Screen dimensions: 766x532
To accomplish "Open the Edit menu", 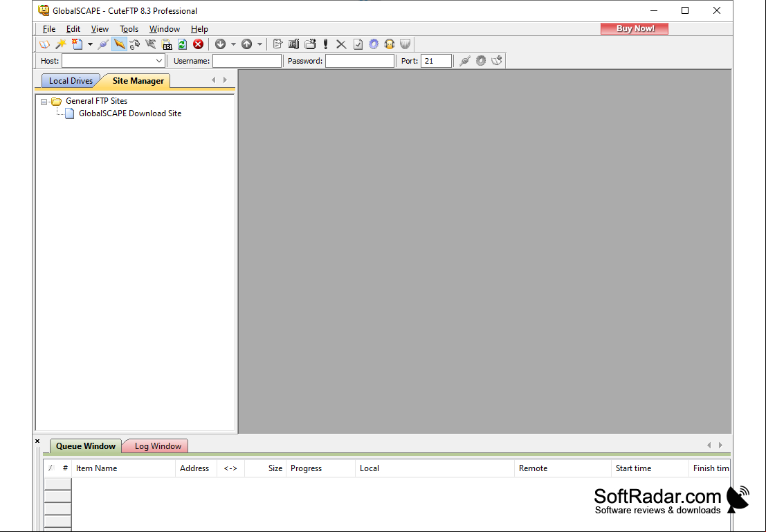I will click(x=73, y=29).
